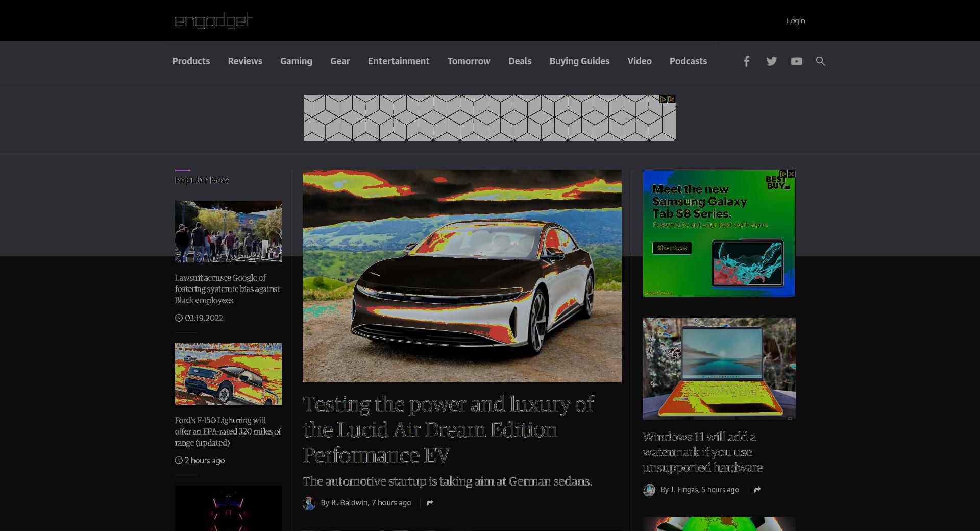Open the Podcasts section
Image resolution: width=980 pixels, height=531 pixels.
point(688,61)
